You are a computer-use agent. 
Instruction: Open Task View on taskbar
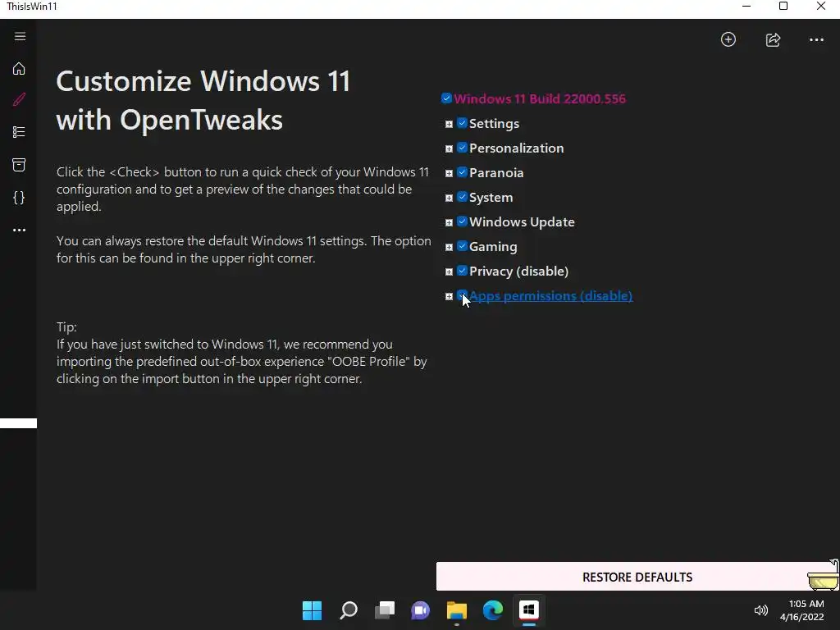point(385,610)
